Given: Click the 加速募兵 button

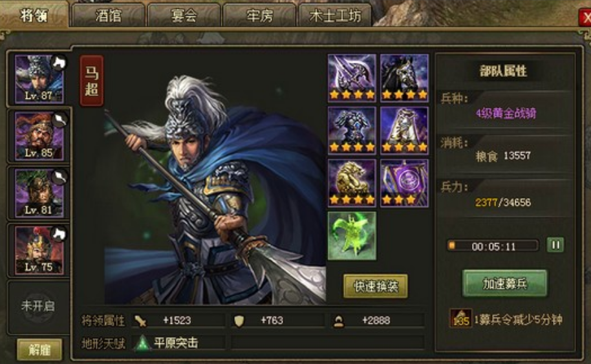Looking at the screenshot, I should point(505,283).
